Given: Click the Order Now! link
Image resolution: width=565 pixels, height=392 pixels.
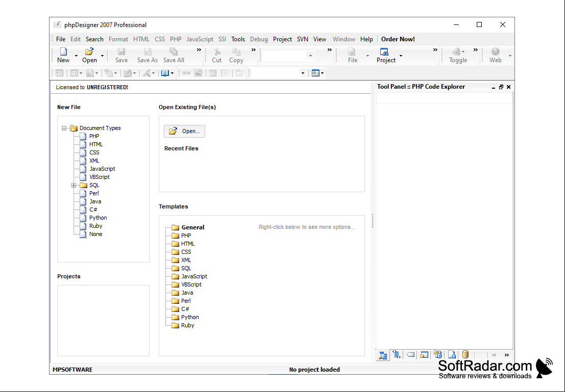Looking at the screenshot, I should pos(398,39).
